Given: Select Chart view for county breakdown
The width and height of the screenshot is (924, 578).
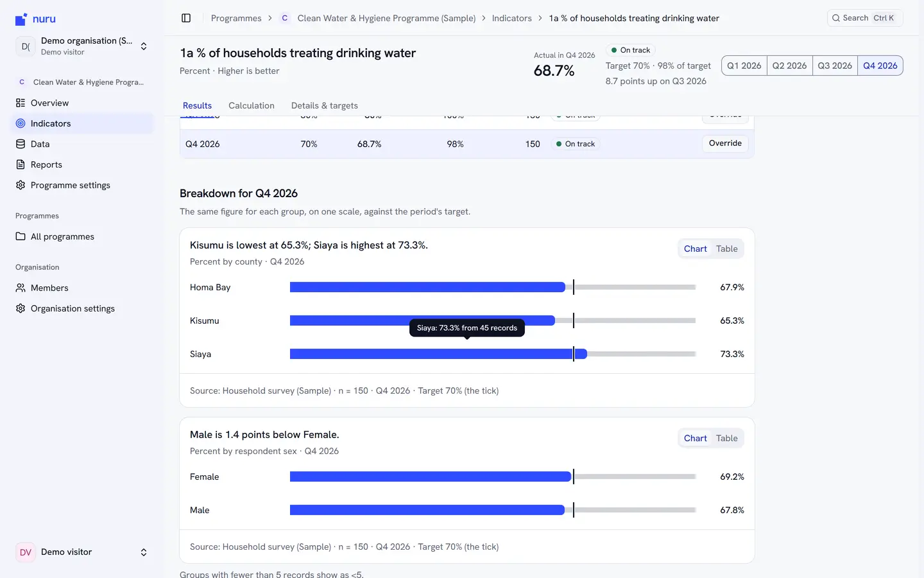Looking at the screenshot, I should pos(696,249).
